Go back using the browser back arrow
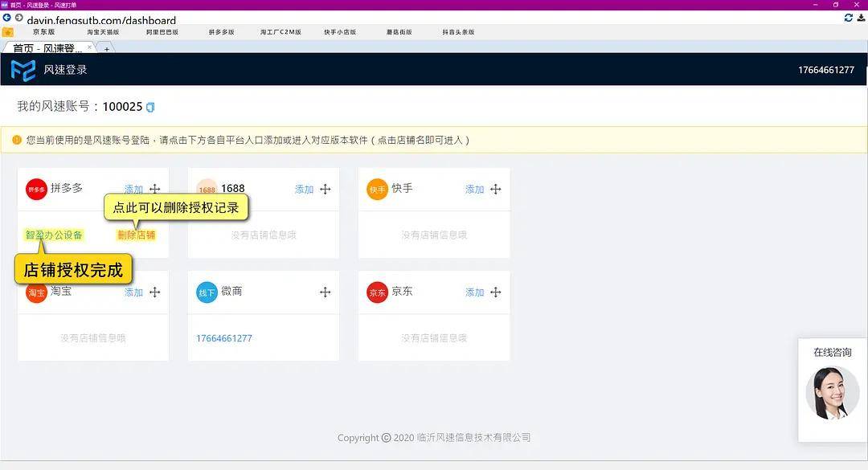The image size is (868, 470). 7,18
